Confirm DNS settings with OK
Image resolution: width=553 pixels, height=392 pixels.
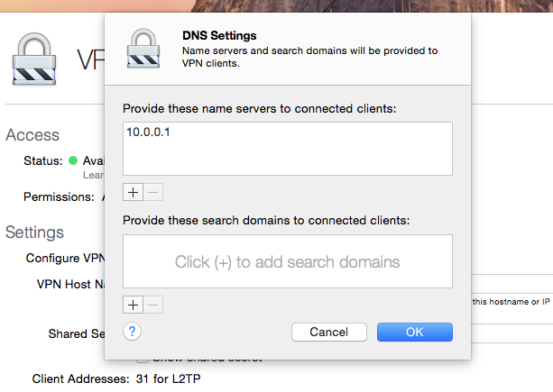(x=414, y=332)
